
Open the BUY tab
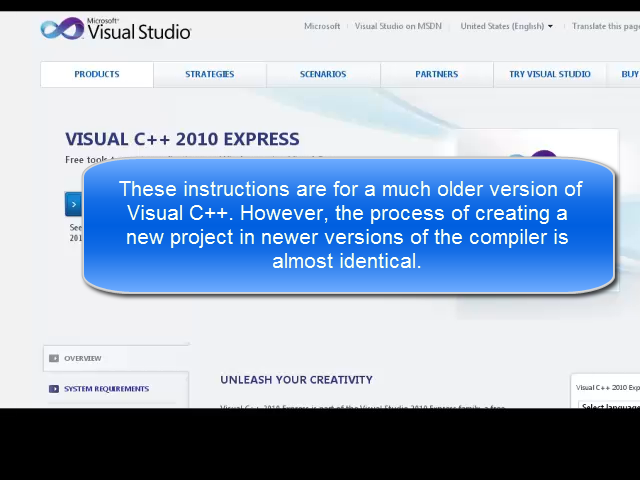pyautogui.click(x=624, y=74)
